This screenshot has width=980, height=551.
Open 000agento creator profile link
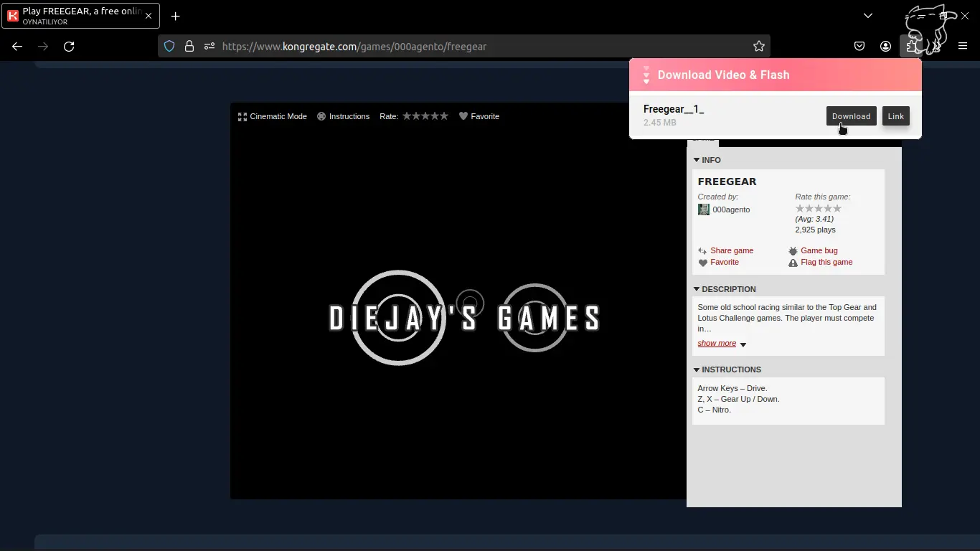click(731, 209)
